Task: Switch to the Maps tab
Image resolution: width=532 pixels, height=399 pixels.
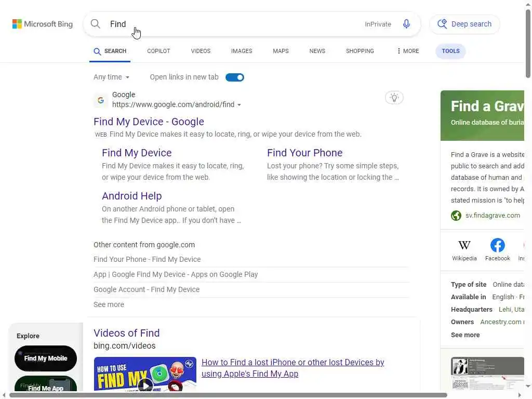Action: tap(281, 51)
